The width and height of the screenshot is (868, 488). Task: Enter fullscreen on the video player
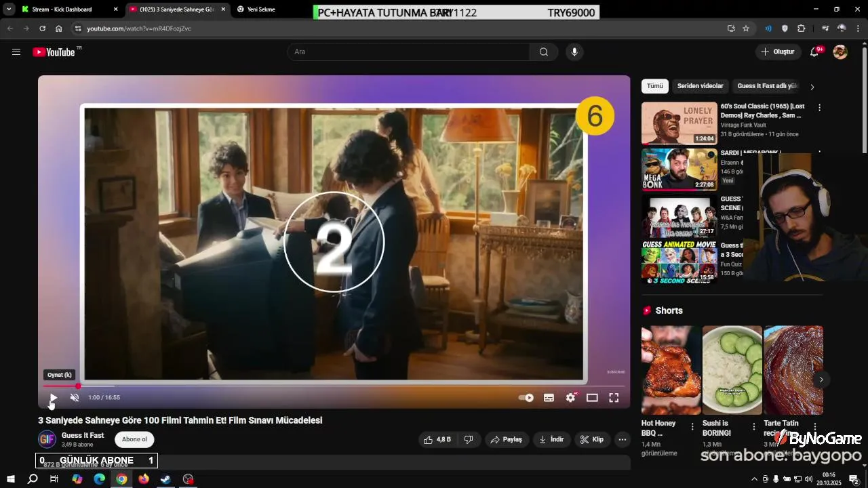tap(614, 398)
